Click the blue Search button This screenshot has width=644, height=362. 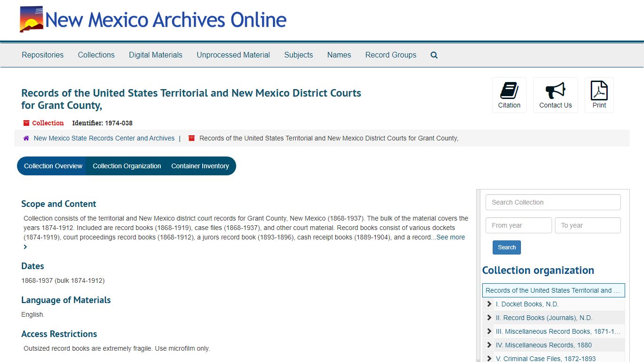507,247
